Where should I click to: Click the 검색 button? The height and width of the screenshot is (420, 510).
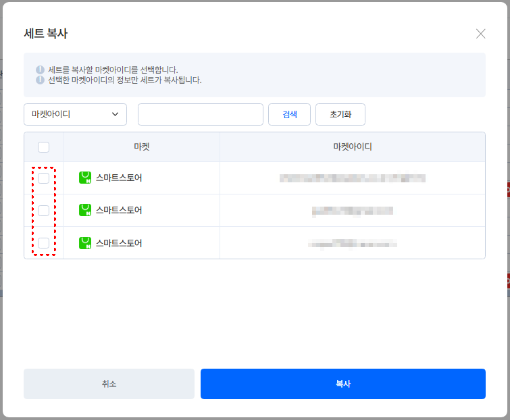coord(289,114)
